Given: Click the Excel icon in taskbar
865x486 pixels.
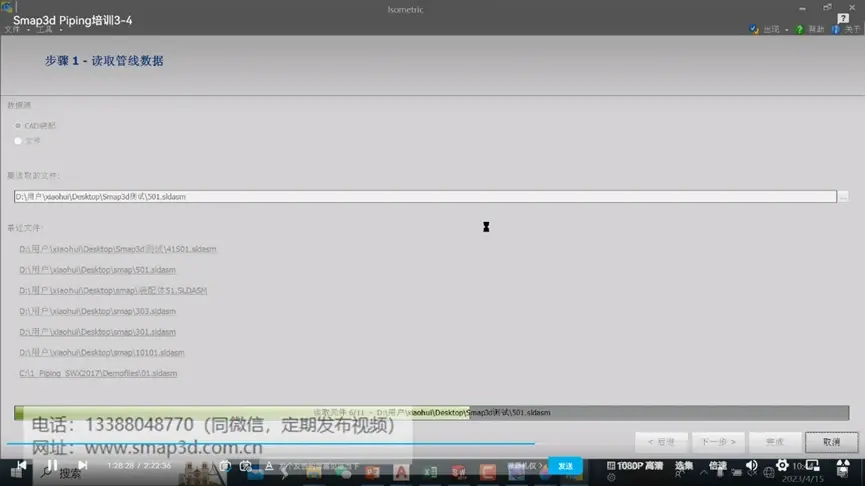Looking at the screenshot, I should pos(430,472).
